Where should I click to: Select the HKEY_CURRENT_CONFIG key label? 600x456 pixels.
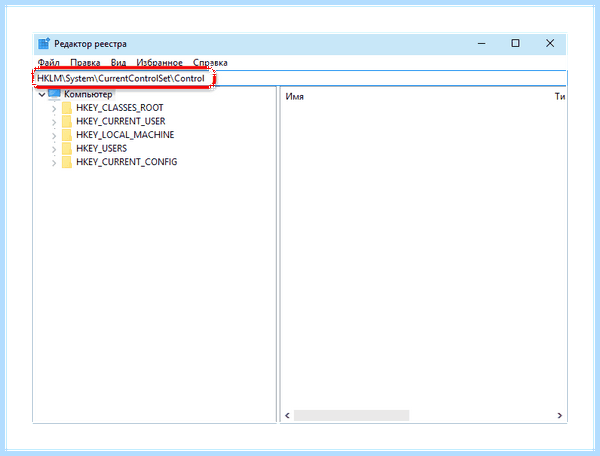[127, 162]
